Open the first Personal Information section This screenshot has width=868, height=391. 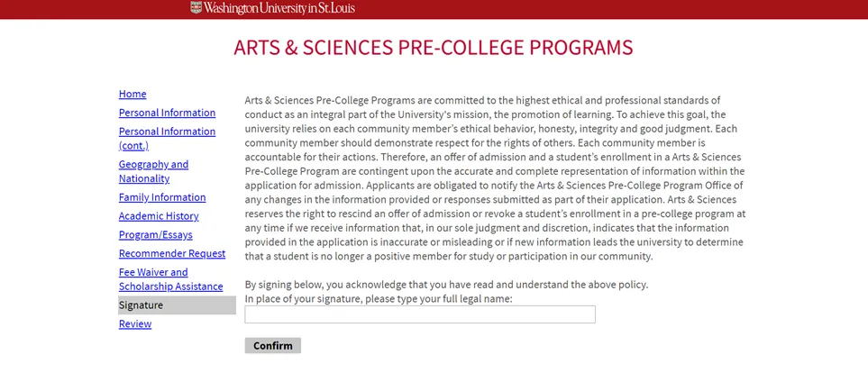coord(167,113)
